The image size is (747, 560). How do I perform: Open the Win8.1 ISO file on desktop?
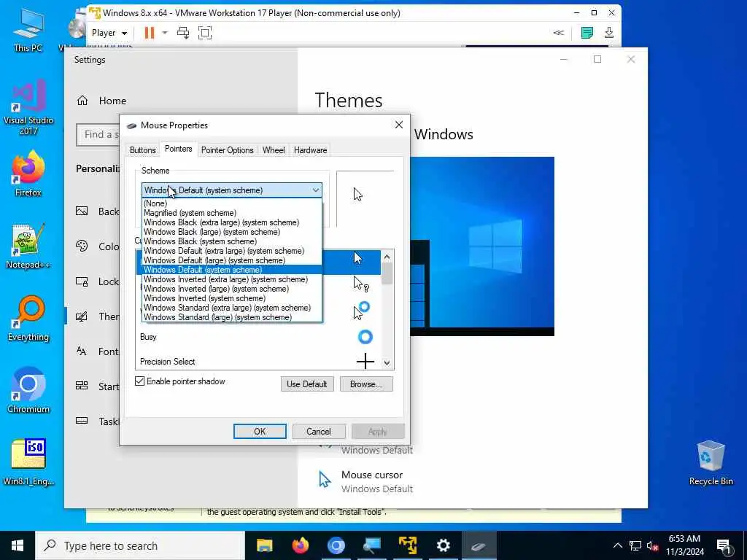[28, 462]
